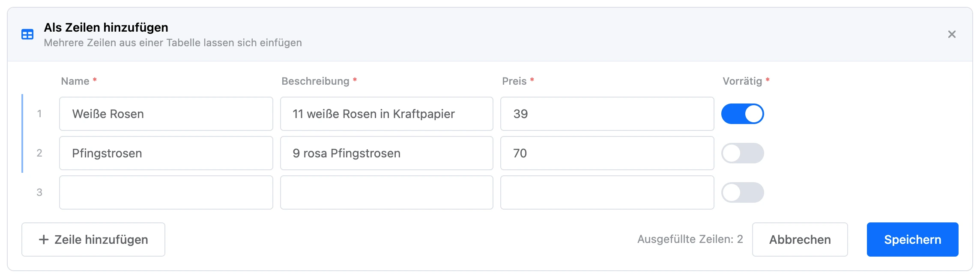Select the Preis field showing 70
Screen dimensions: 980x278
607,153
